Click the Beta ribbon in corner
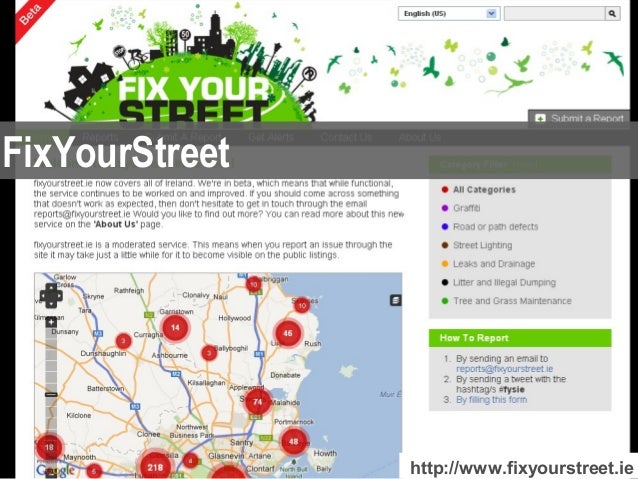This screenshot has height=479, width=638. point(33,16)
